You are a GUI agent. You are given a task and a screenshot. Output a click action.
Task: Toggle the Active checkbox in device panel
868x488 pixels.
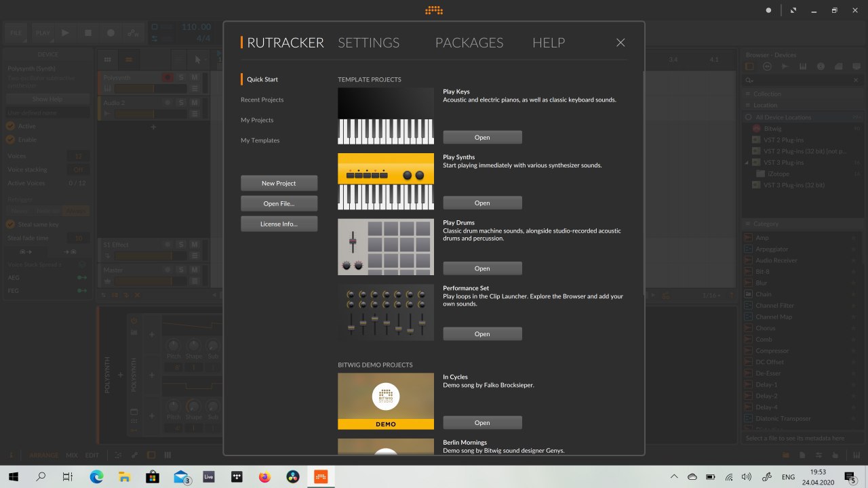pyautogui.click(x=10, y=126)
